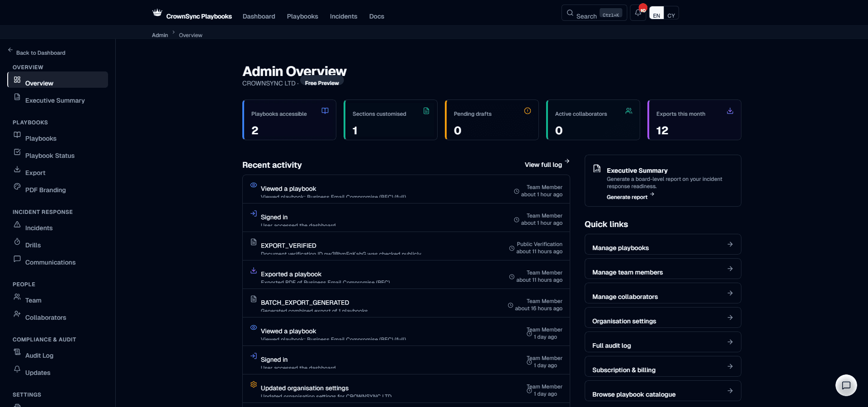Open Manage playbooks arrow
Viewport: 868px width, 407px height.
coord(730,244)
